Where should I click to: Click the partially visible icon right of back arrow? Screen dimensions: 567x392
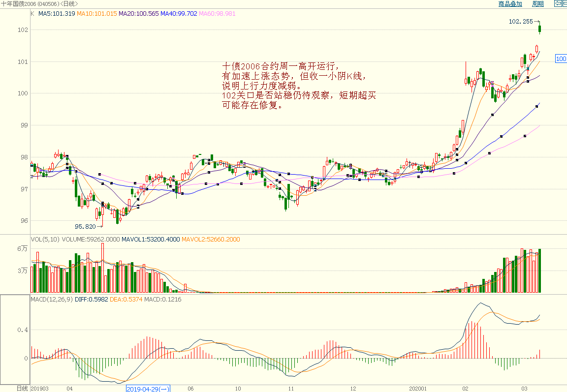pos(565,4)
